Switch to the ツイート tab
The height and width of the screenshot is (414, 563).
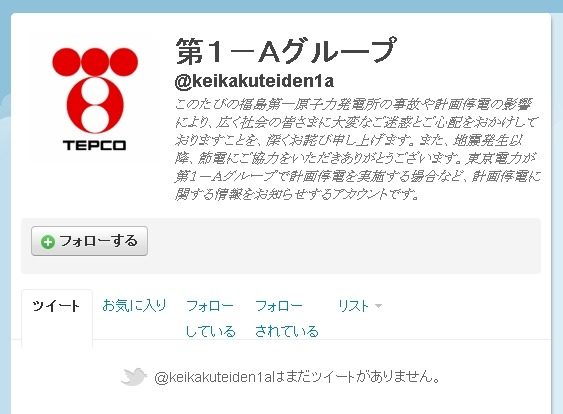coord(57,306)
